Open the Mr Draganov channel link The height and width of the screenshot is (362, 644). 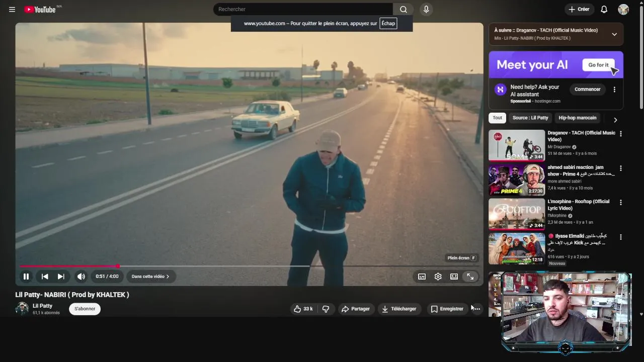[559, 147]
